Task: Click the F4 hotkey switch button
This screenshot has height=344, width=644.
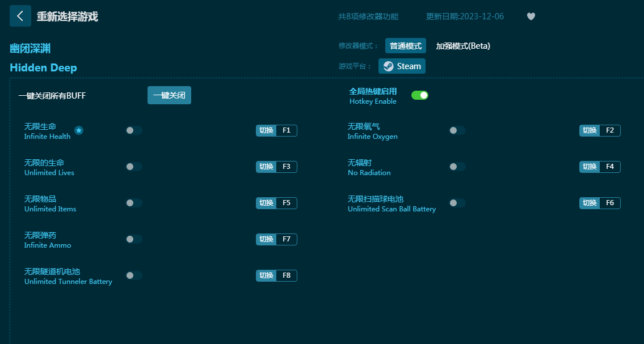Action: point(600,167)
